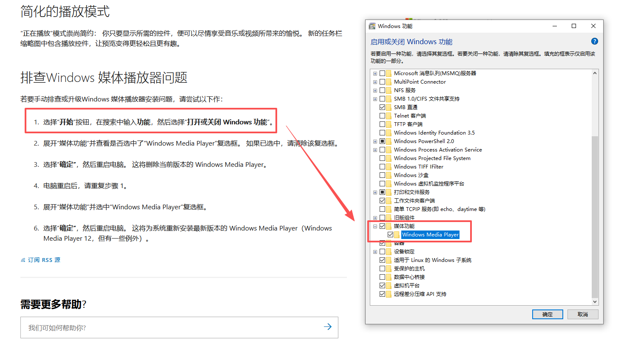
Task: Uncheck the 媒体功能 checkbox
Action: 382,226
